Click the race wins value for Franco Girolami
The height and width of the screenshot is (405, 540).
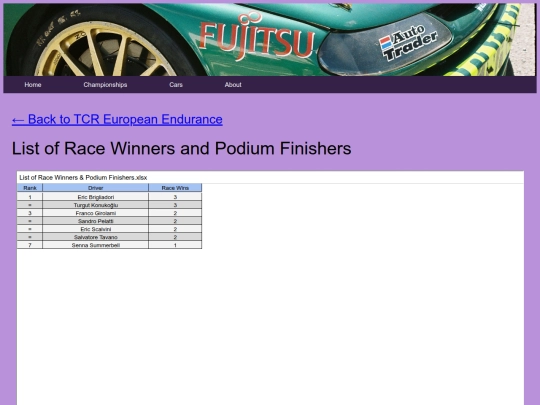[175, 213]
